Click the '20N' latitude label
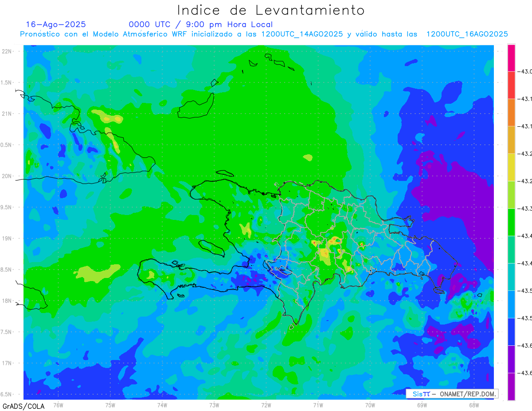The height and width of the screenshot is (411, 532). (x=7, y=176)
